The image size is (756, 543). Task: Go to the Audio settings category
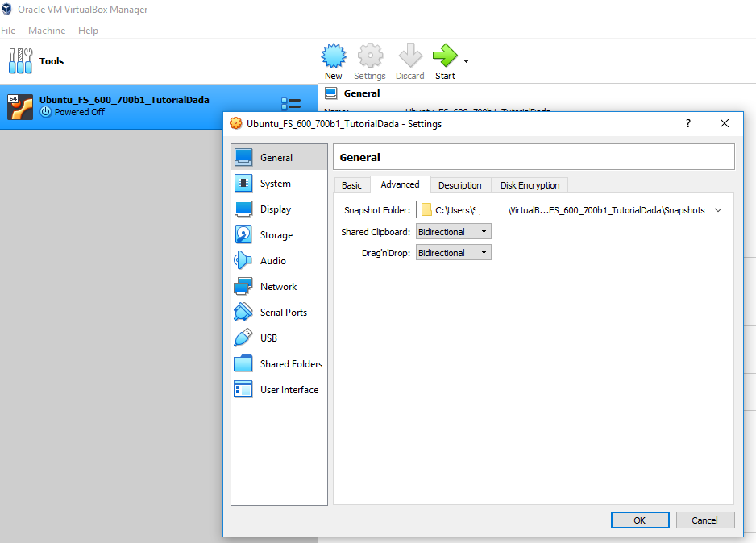pyautogui.click(x=272, y=261)
